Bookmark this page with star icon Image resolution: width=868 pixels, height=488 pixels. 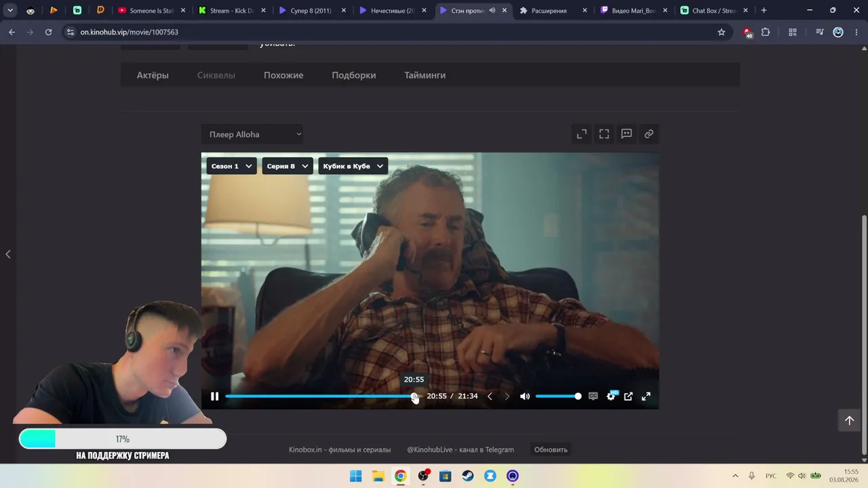coord(722,32)
